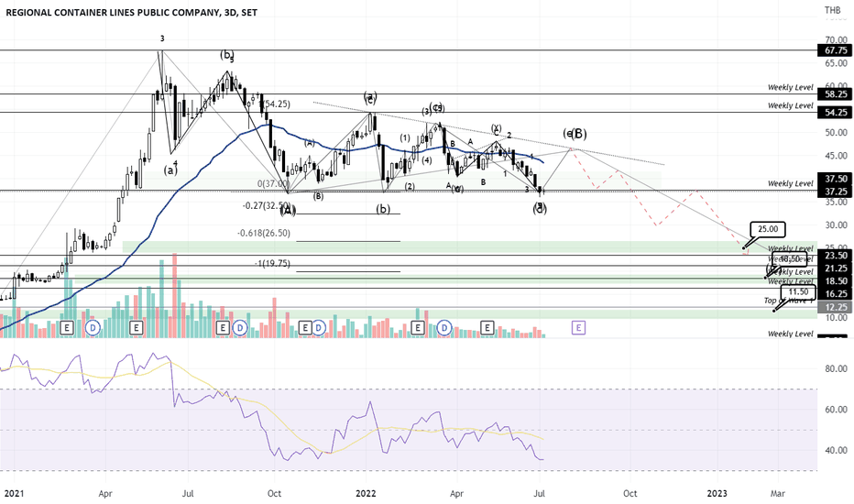Select the 67.75 price level label

[x=836, y=50]
